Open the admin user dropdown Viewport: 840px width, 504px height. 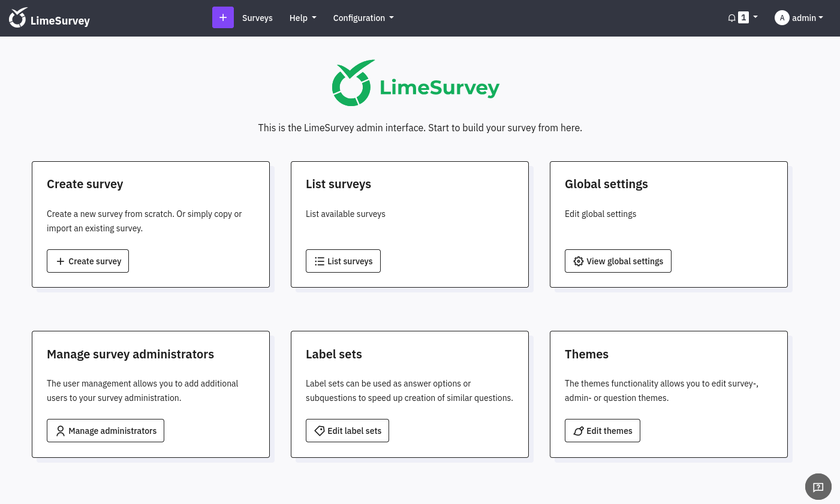pos(799,18)
